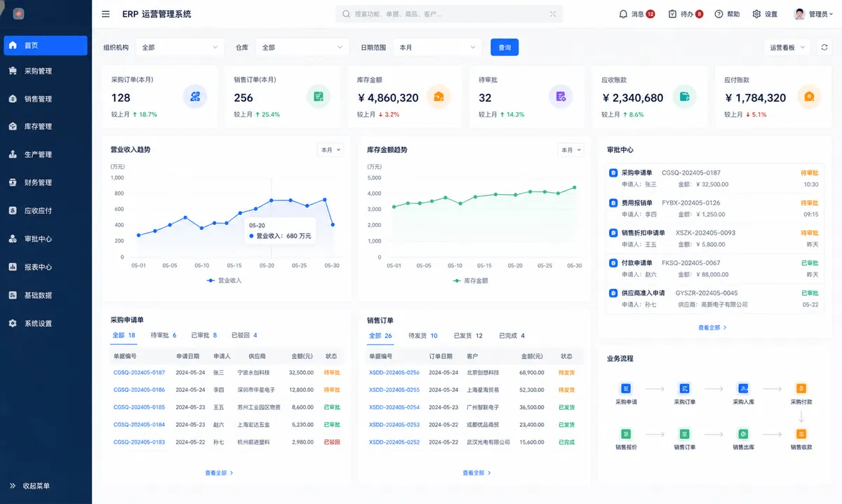Click the 销售报价 workflow icon

tap(626, 434)
